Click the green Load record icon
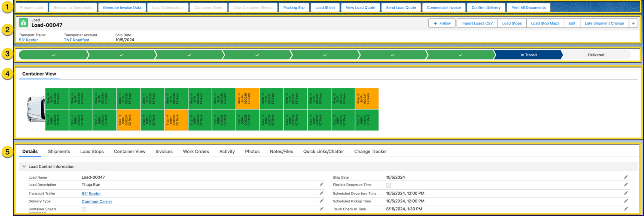 24,23
